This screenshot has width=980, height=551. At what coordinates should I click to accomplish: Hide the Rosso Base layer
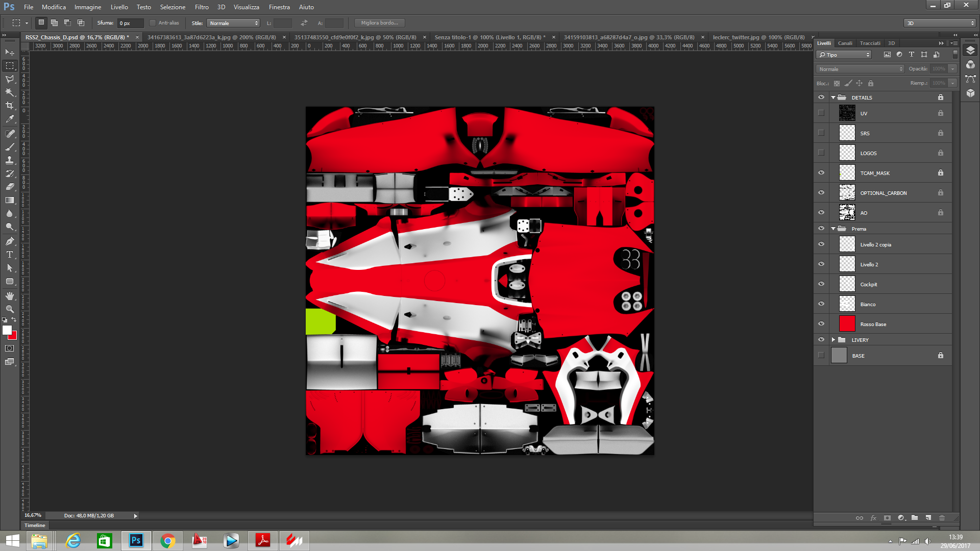click(821, 324)
